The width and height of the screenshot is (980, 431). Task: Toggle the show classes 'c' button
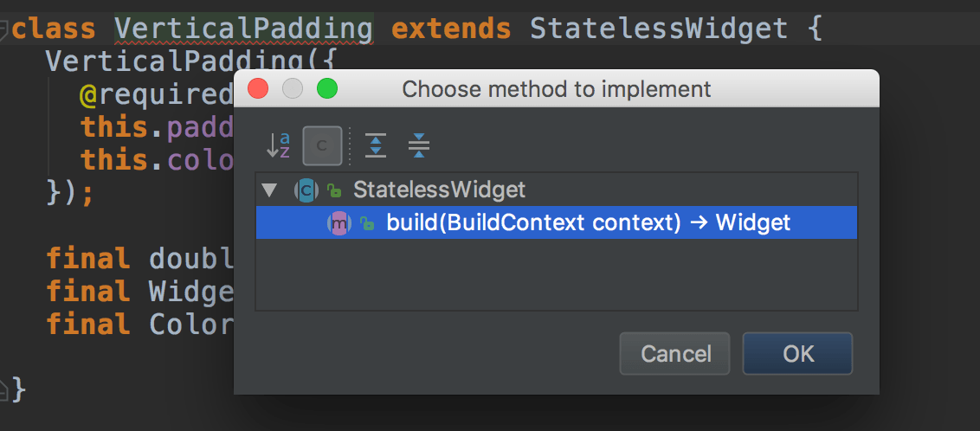point(322,145)
